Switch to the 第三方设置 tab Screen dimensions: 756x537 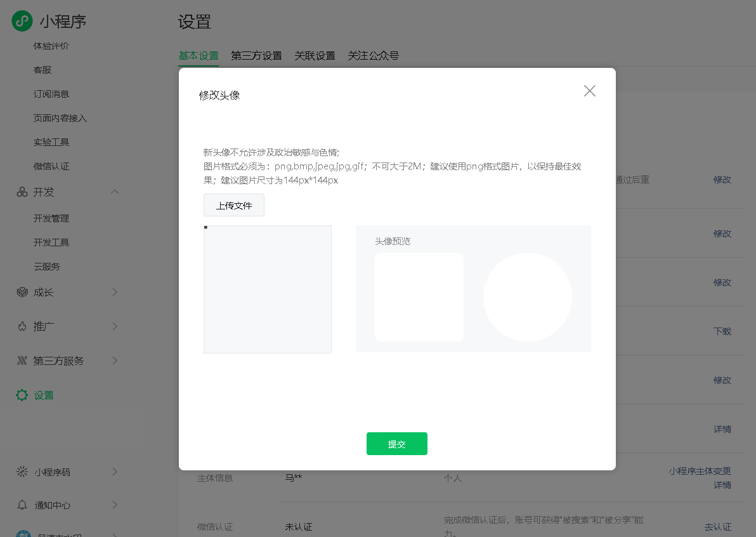256,55
